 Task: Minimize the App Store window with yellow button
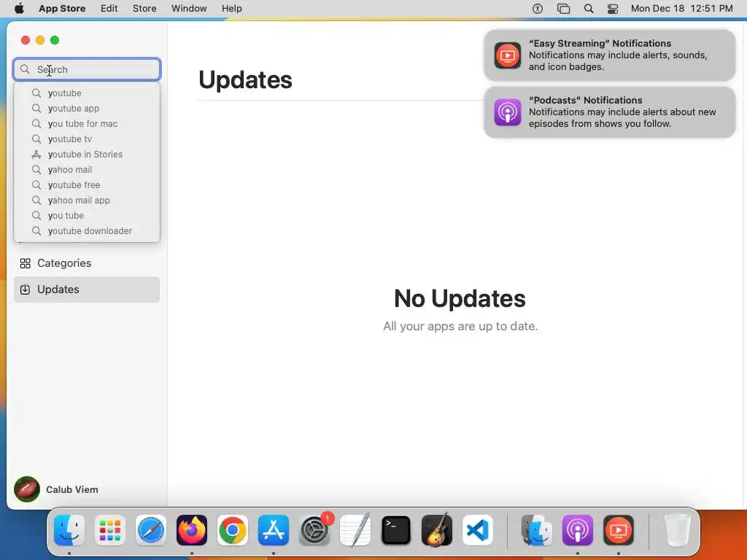point(41,40)
